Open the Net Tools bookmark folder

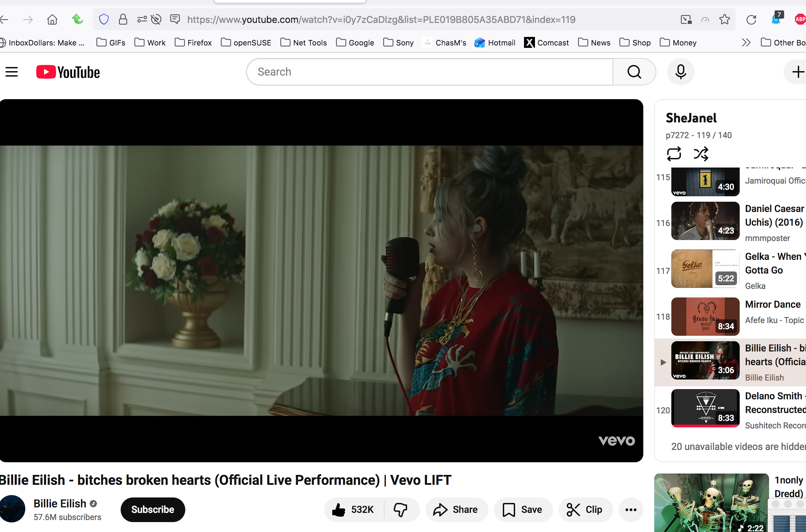(x=304, y=43)
